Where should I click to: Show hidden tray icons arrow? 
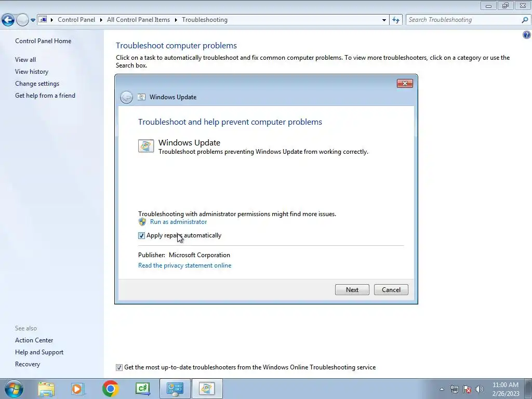442,389
